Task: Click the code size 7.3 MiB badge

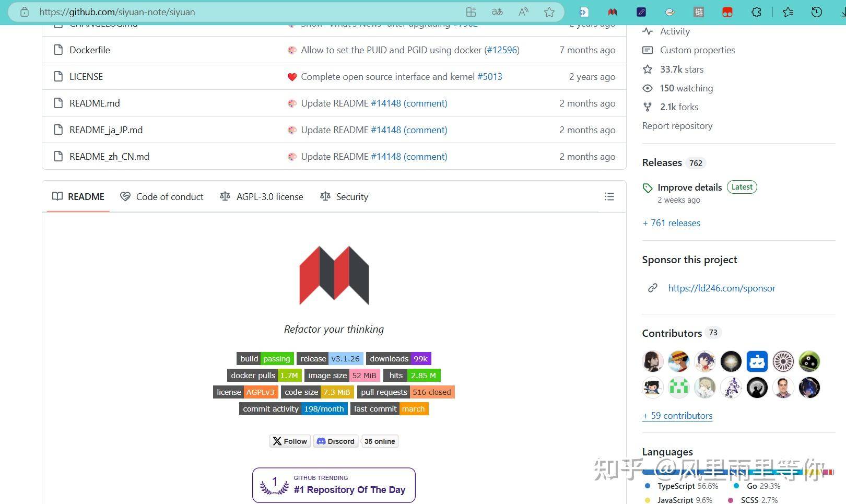Action: tap(318, 392)
